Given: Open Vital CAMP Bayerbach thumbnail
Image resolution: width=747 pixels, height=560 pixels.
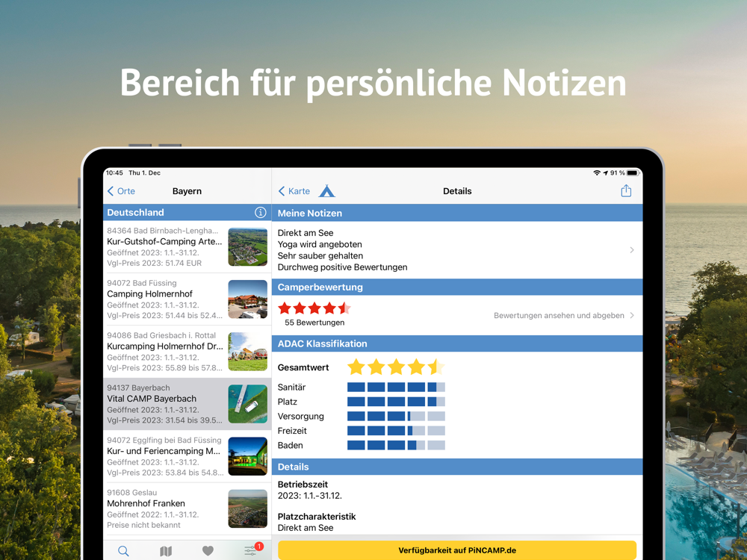Looking at the screenshot, I should pyautogui.click(x=248, y=404).
